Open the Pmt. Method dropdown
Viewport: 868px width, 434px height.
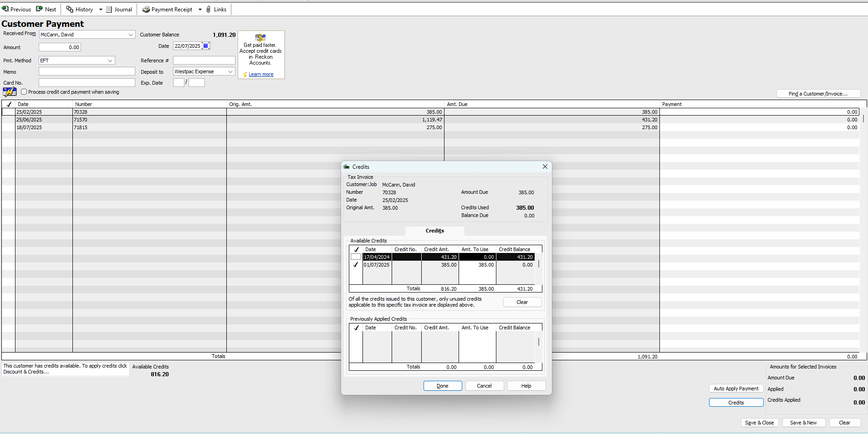[x=110, y=61]
